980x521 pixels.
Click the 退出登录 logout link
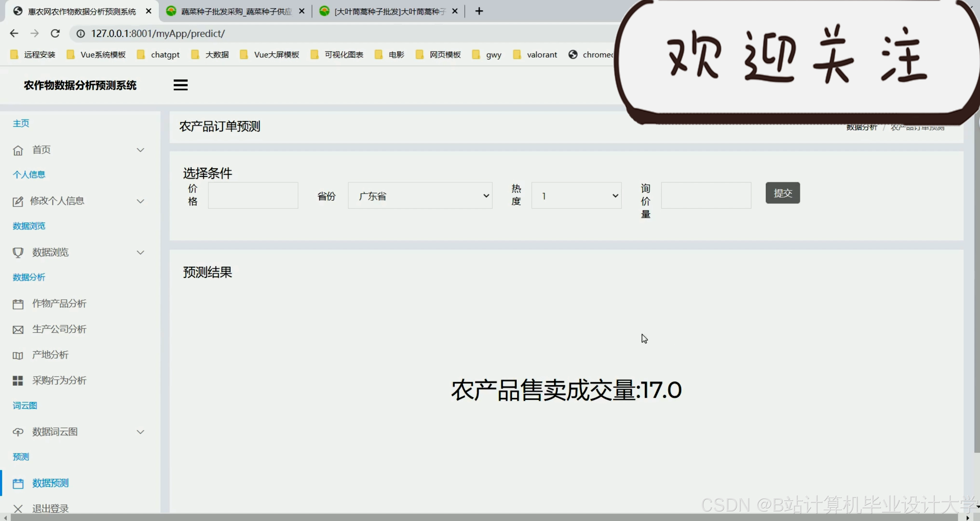point(50,508)
